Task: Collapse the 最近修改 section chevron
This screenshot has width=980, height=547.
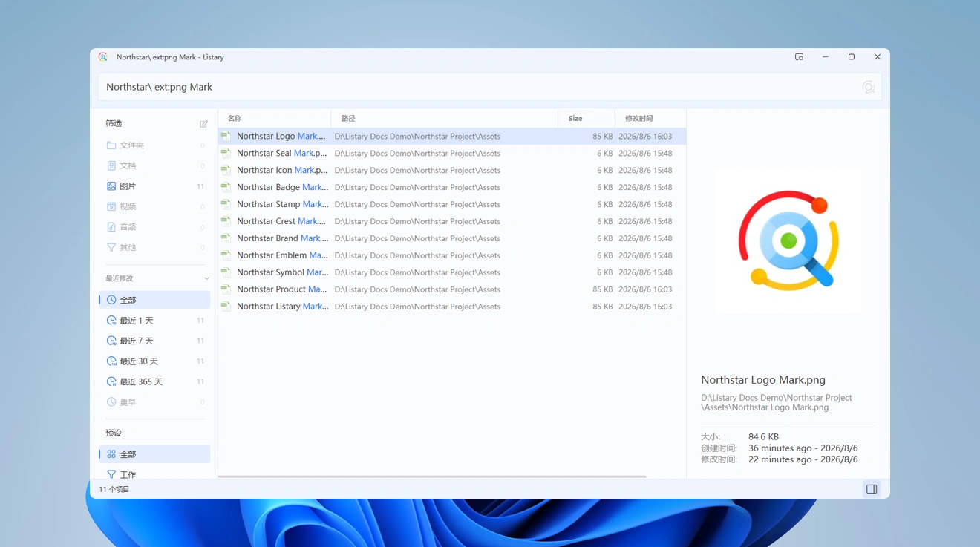Action: click(x=206, y=278)
